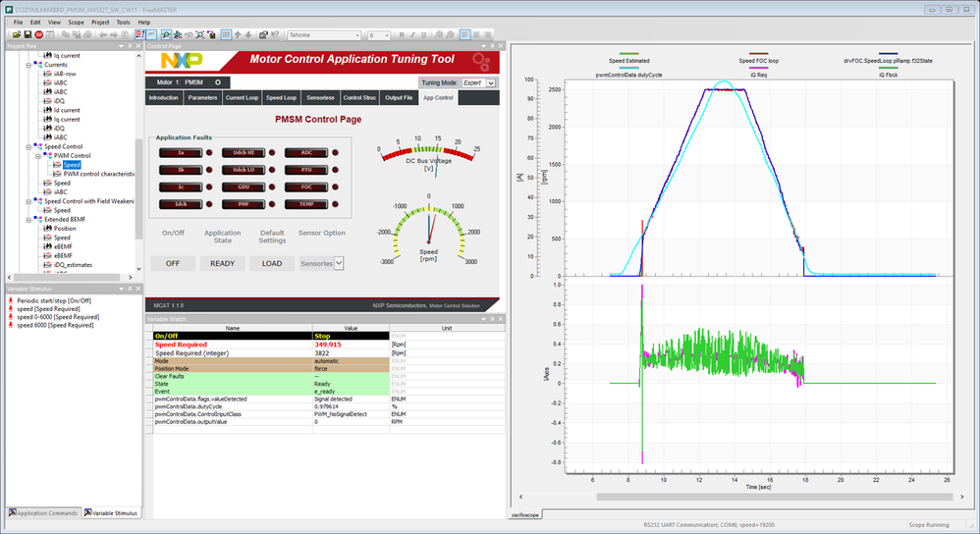
Task: Toggle Italic text formatting
Action: coord(412,35)
